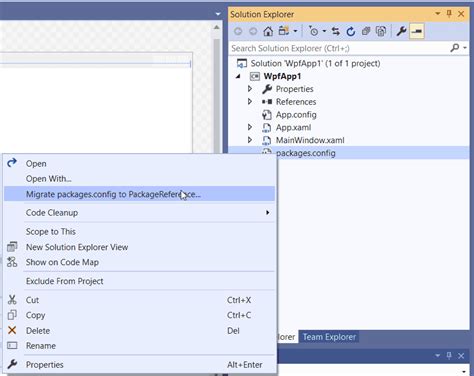Open the bottom panel window position dropdown
The image size is (474, 376).
pos(438,356)
